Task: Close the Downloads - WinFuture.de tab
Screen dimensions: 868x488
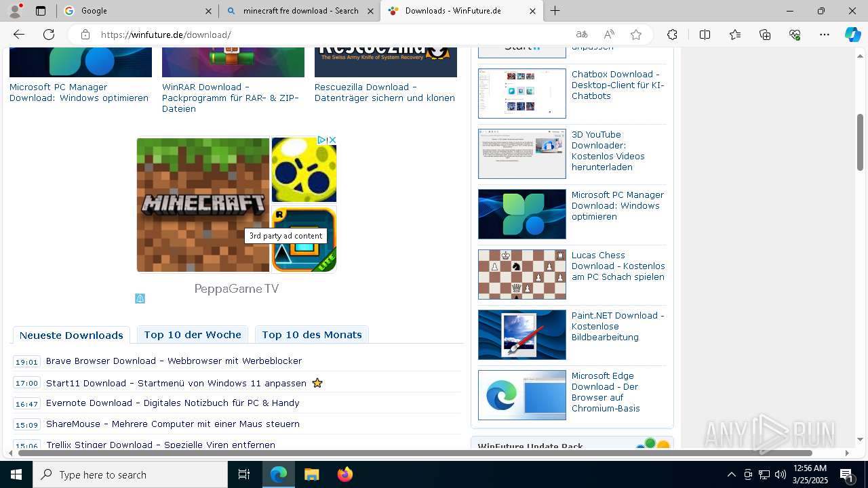Action: point(532,11)
